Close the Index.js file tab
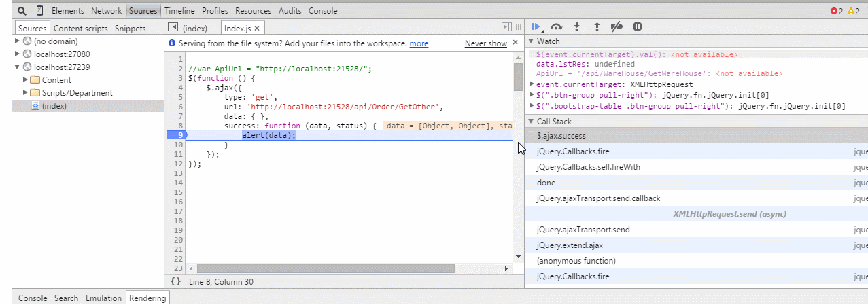 (x=258, y=29)
